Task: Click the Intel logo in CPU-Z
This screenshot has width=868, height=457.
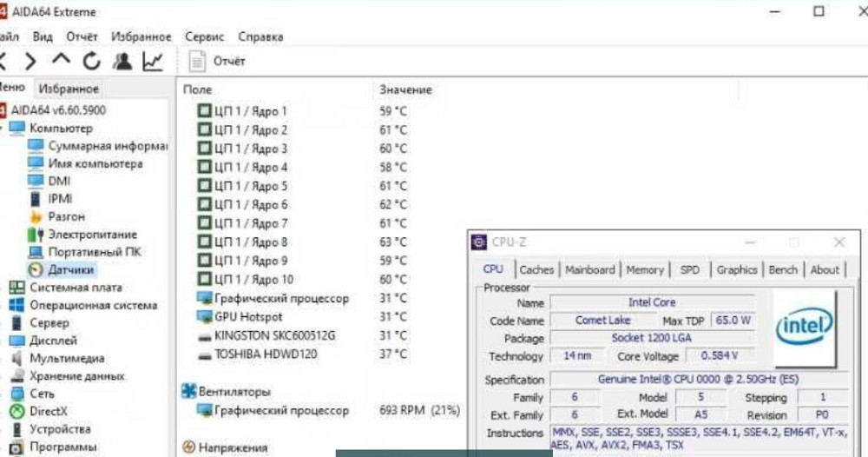Action: click(805, 329)
